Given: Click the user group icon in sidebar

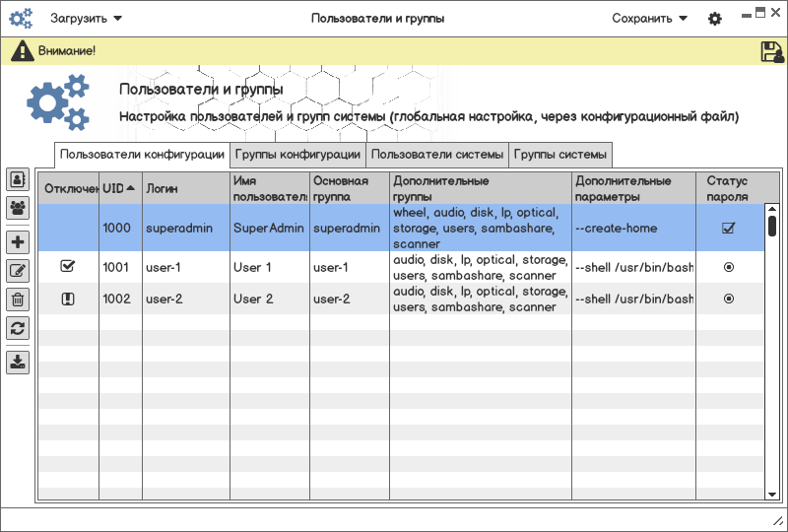Looking at the screenshot, I should [x=18, y=208].
